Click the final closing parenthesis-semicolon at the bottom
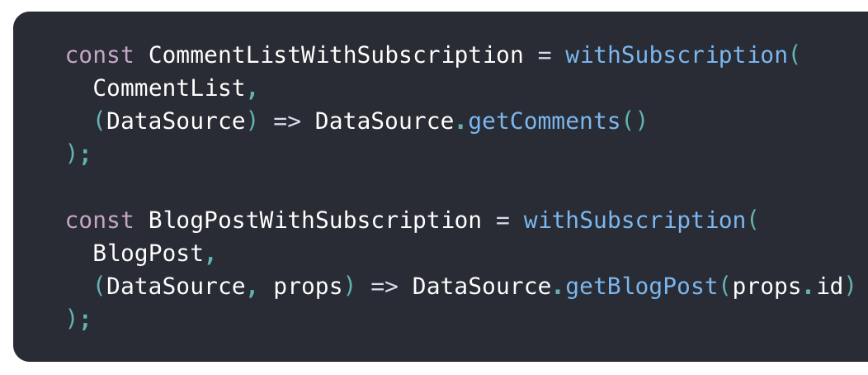Image resolution: width=868 pixels, height=375 pixels. click(78, 320)
